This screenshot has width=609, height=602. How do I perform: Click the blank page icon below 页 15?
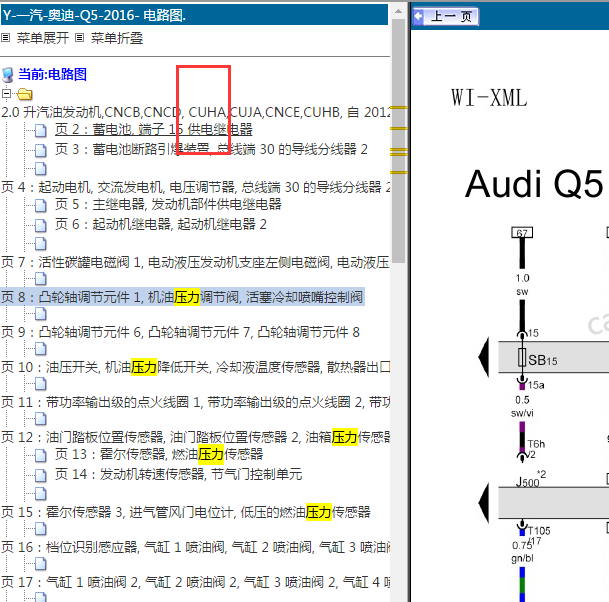tap(41, 529)
